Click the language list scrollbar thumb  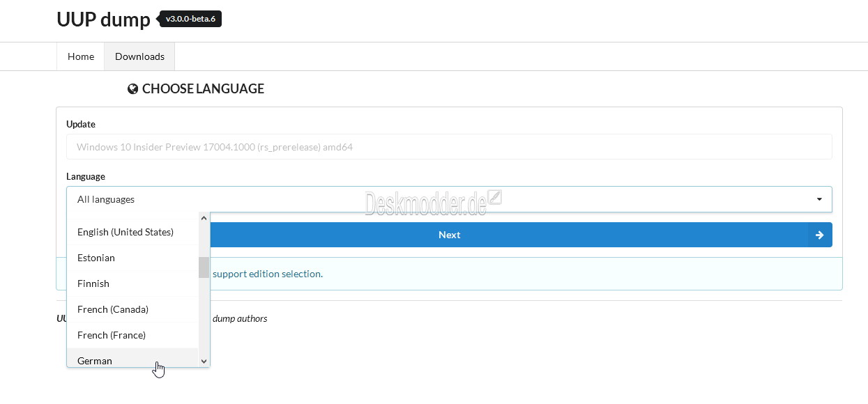click(204, 267)
